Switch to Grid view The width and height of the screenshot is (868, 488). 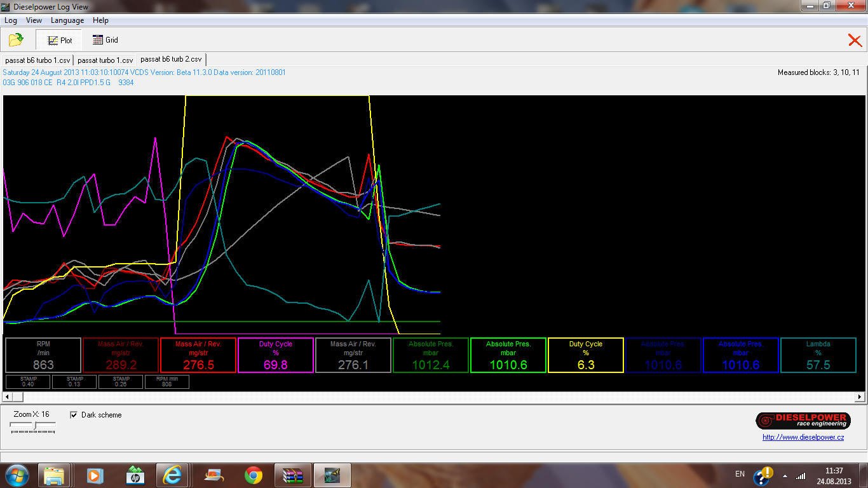(x=105, y=40)
